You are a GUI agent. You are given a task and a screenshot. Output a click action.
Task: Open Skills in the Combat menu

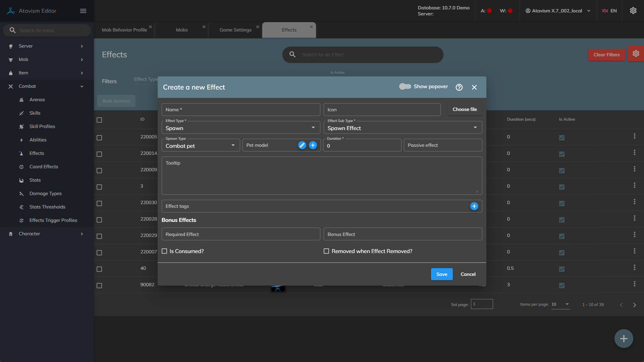(35, 113)
